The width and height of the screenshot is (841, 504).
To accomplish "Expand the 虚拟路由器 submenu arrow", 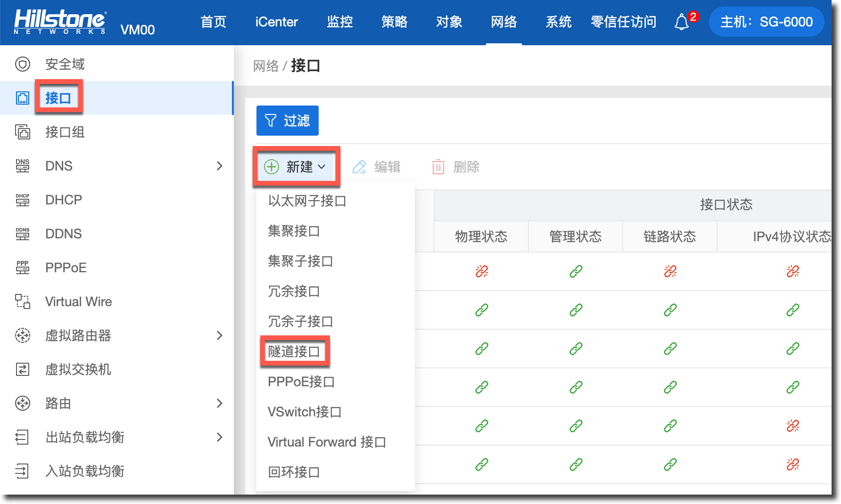I will point(219,335).
